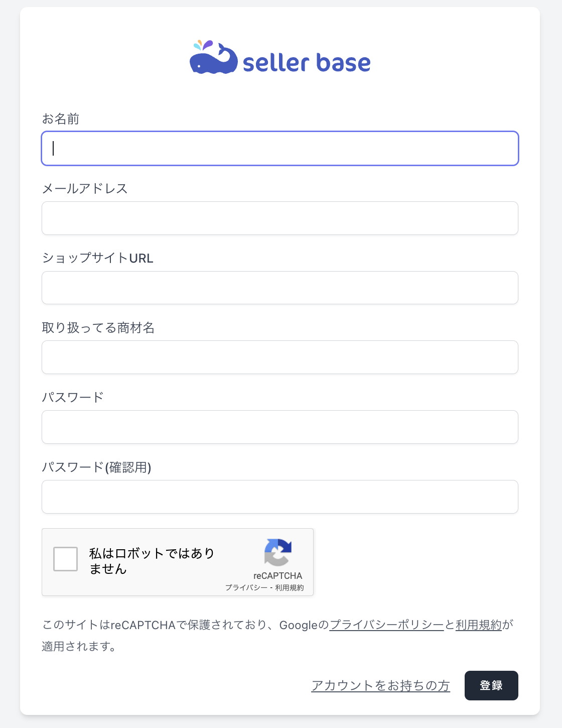This screenshot has width=562, height=728.
Task: Click the reCAPTCHA label 私はロボットではありません text
Action: (x=151, y=561)
